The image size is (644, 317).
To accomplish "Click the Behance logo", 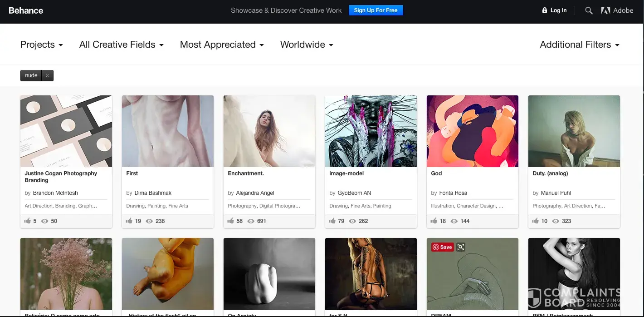I will pyautogui.click(x=26, y=10).
